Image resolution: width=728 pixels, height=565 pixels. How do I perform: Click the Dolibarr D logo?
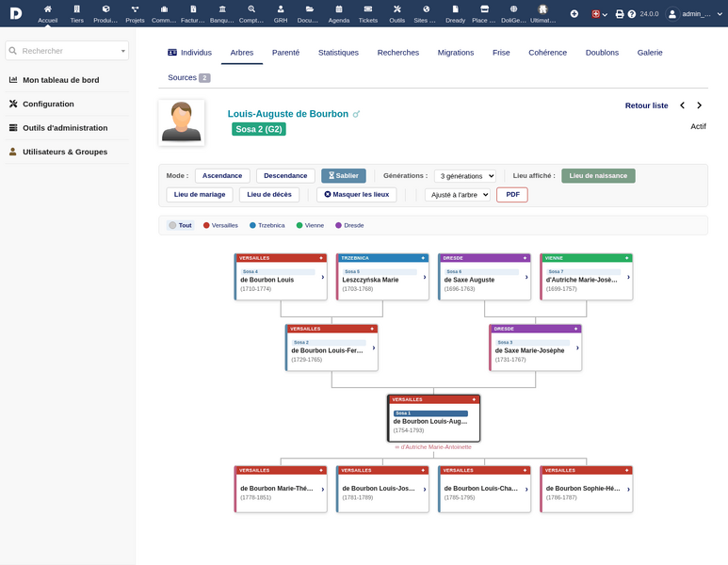[x=16, y=13]
